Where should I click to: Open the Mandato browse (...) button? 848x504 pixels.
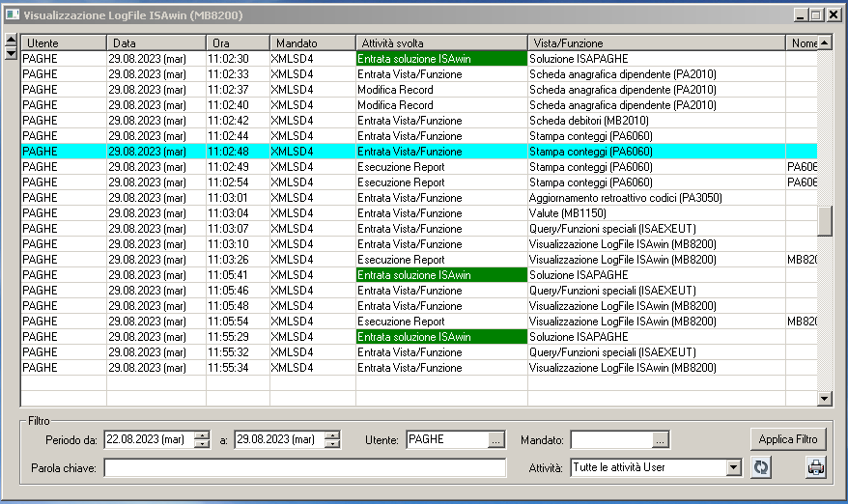click(660, 440)
